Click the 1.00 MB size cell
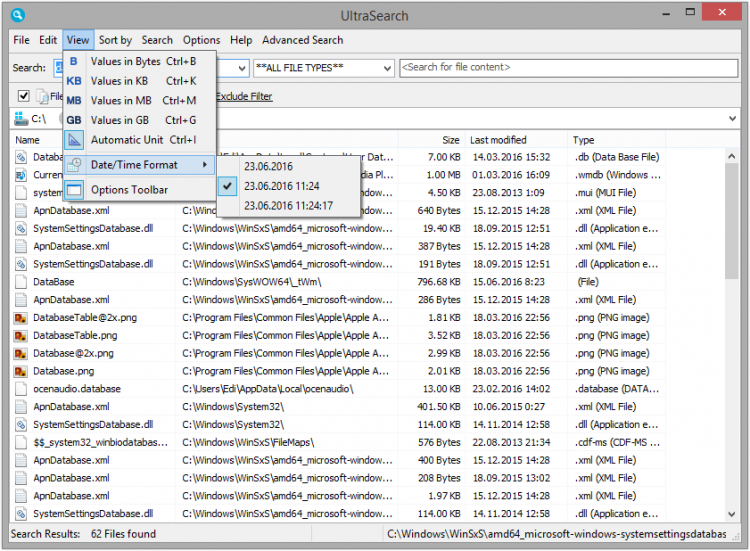750x551 pixels. click(x=443, y=175)
